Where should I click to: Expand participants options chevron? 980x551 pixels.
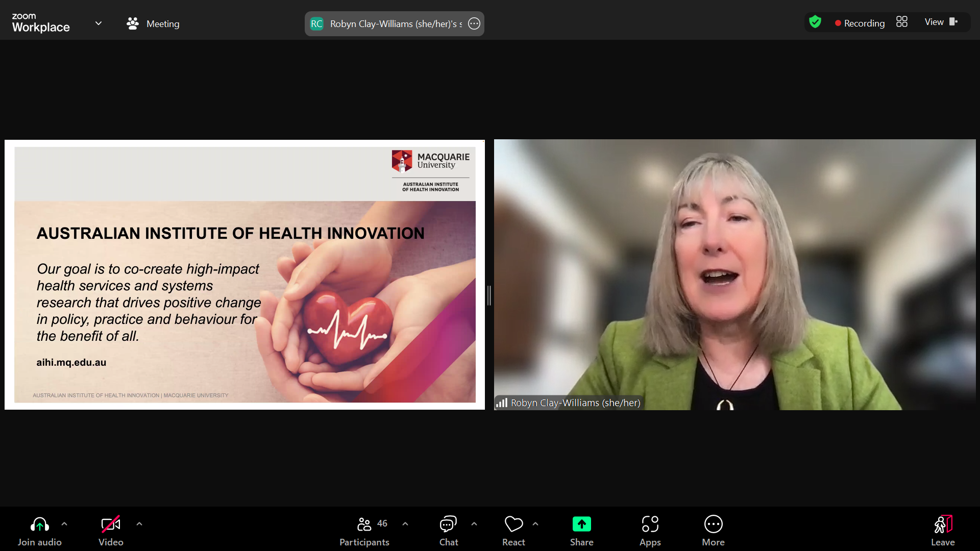(x=405, y=524)
